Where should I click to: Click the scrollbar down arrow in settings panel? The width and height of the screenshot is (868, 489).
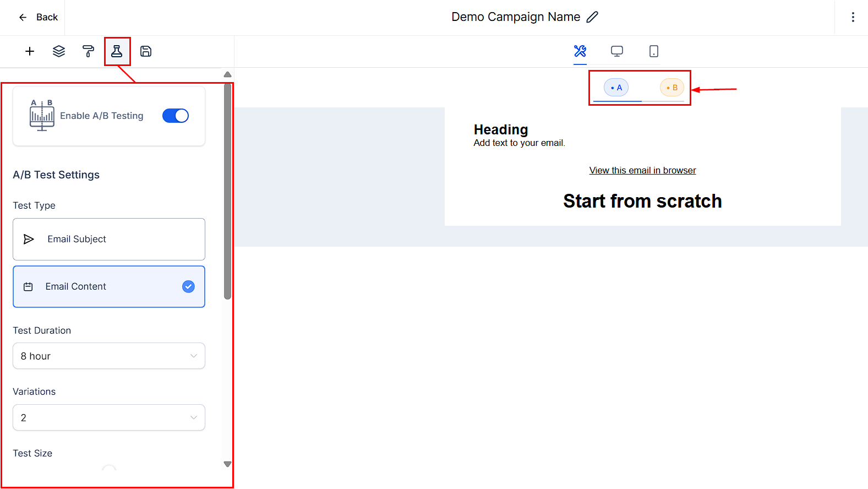click(227, 464)
